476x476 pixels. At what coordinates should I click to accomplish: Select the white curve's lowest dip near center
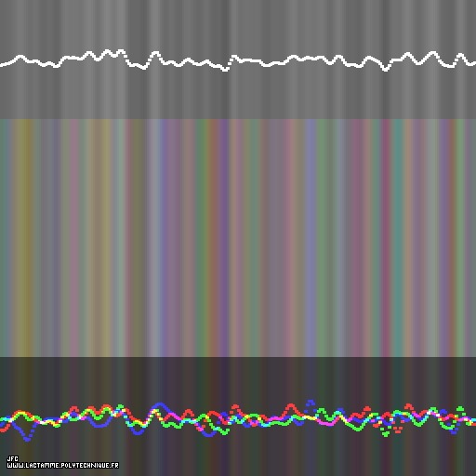pos(225,69)
